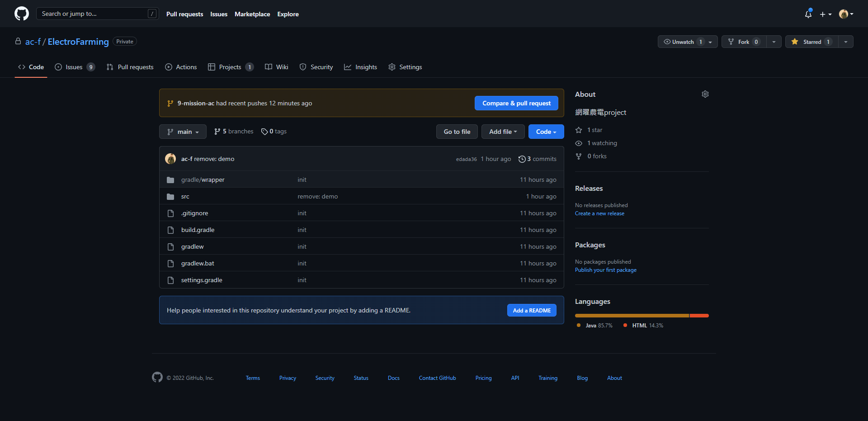The height and width of the screenshot is (421, 868).
Task: Open the Insights tab
Action: (x=361, y=67)
